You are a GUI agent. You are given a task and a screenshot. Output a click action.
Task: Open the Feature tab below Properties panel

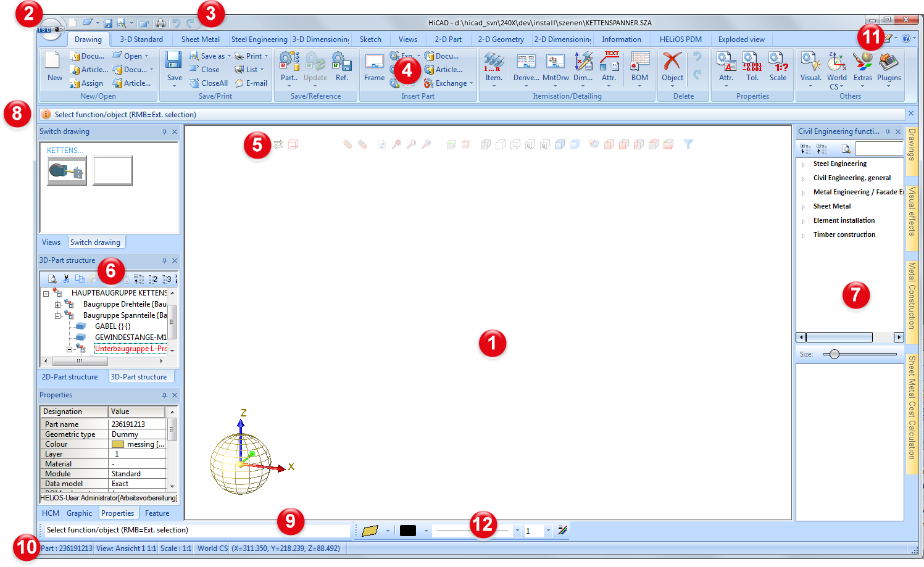(x=157, y=513)
